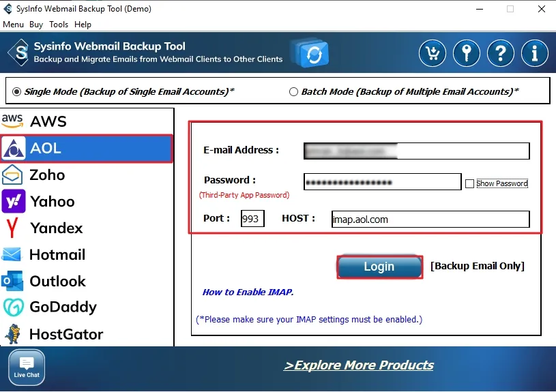The height and width of the screenshot is (392, 556).
Task: Click the GoDaddy heart icon
Action: 14,307
